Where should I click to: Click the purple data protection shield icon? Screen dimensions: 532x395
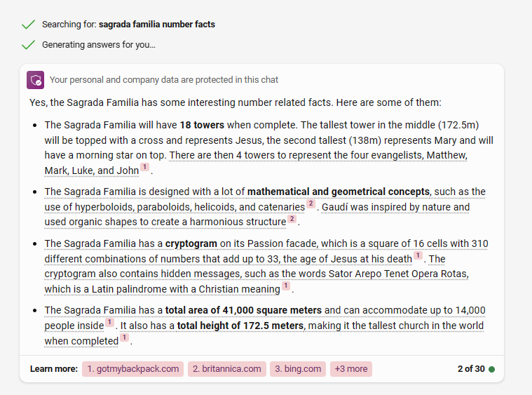point(35,80)
